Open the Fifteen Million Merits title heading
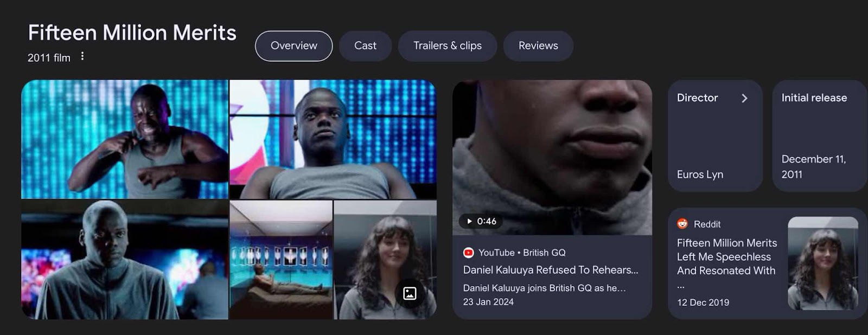Image resolution: width=868 pixels, height=335 pixels. (132, 33)
